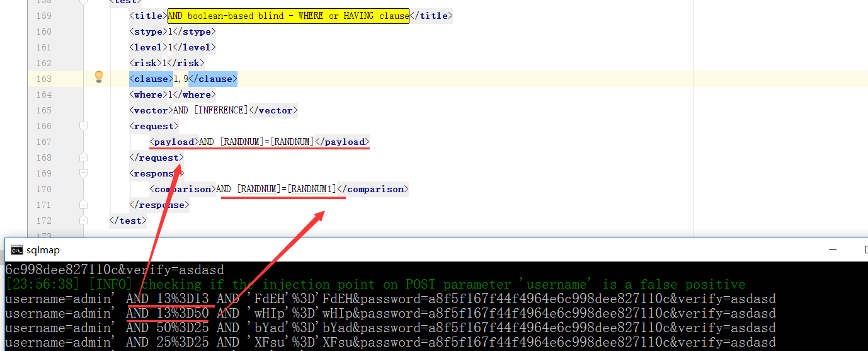Click the green [INFO] false positive log line
This screenshot has height=351, width=868.
[x=375, y=284]
